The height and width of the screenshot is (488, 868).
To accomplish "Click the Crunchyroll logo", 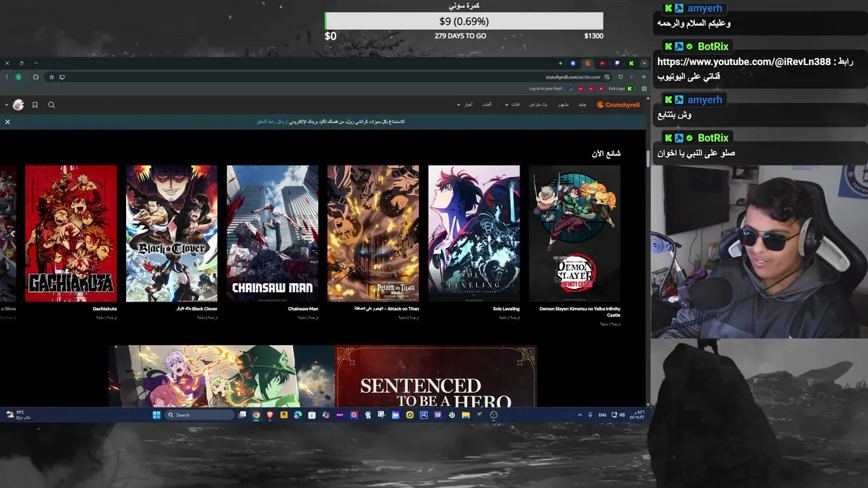I will click(618, 105).
